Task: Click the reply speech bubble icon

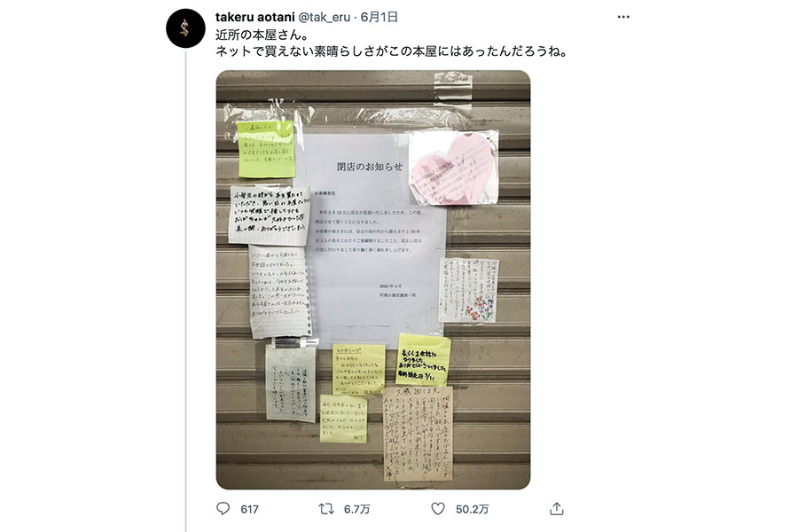Action: 223,509
